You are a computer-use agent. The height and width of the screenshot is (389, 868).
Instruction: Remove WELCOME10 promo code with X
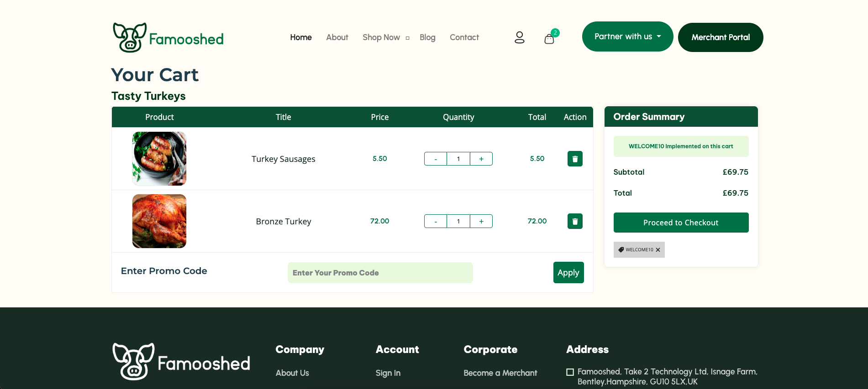point(658,250)
